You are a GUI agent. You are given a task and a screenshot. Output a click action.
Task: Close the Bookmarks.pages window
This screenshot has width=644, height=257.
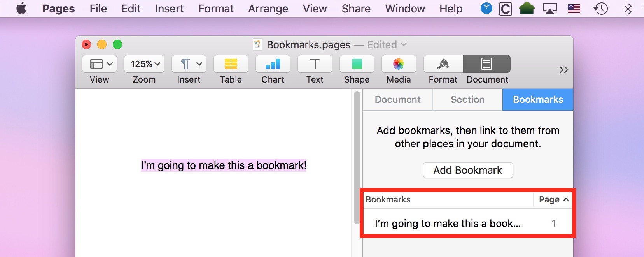click(x=86, y=44)
